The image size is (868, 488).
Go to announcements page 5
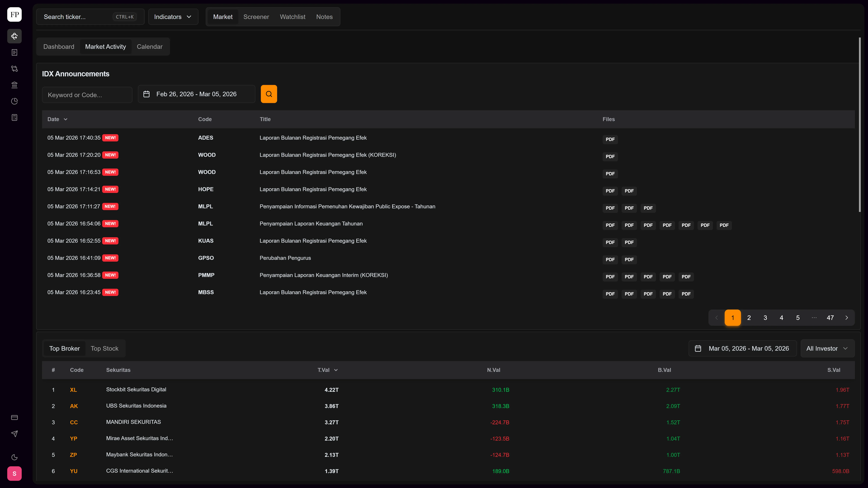tap(798, 318)
